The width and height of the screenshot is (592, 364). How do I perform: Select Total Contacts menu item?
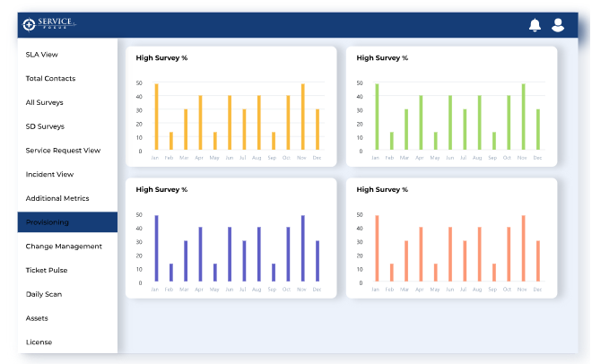point(50,79)
